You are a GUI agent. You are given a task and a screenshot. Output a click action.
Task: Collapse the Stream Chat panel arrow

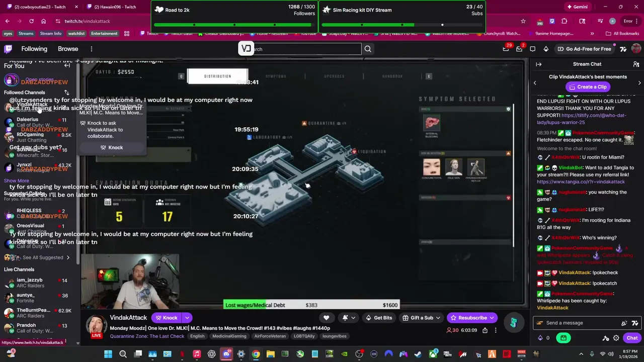[x=538, y=64]
